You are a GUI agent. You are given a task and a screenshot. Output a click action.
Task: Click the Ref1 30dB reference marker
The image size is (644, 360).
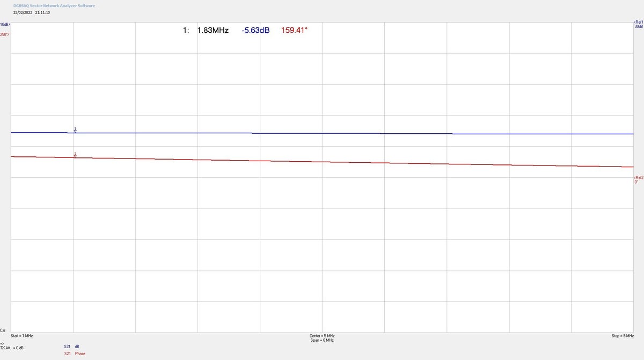coord(638,24)
